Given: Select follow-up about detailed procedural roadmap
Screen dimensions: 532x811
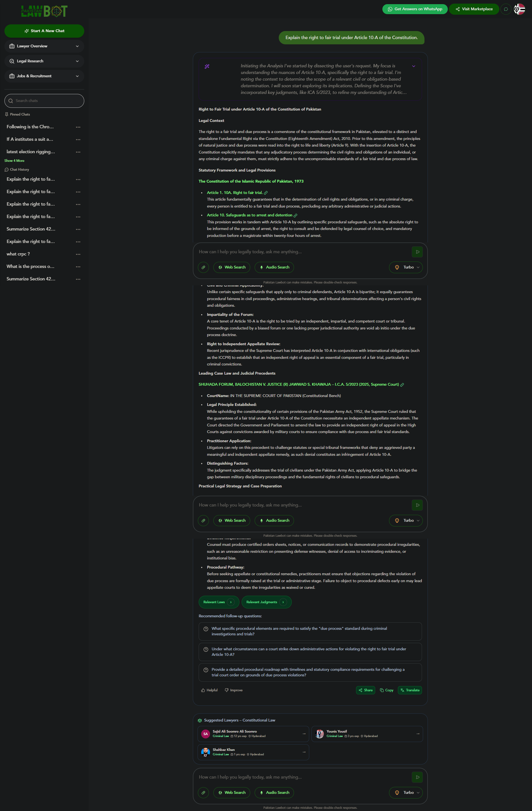Looking at the screenshot, I should pyautogui.click(x=310, y=672).
